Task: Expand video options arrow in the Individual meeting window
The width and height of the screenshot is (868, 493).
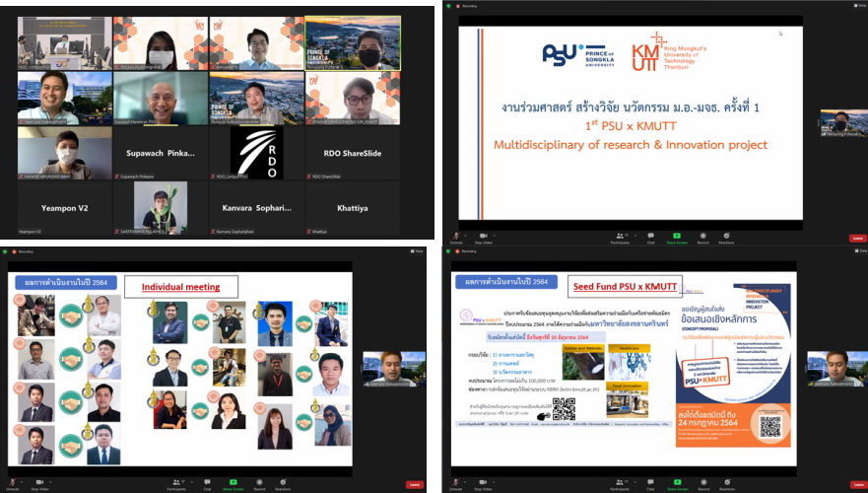Action: (x=50, y=482)
